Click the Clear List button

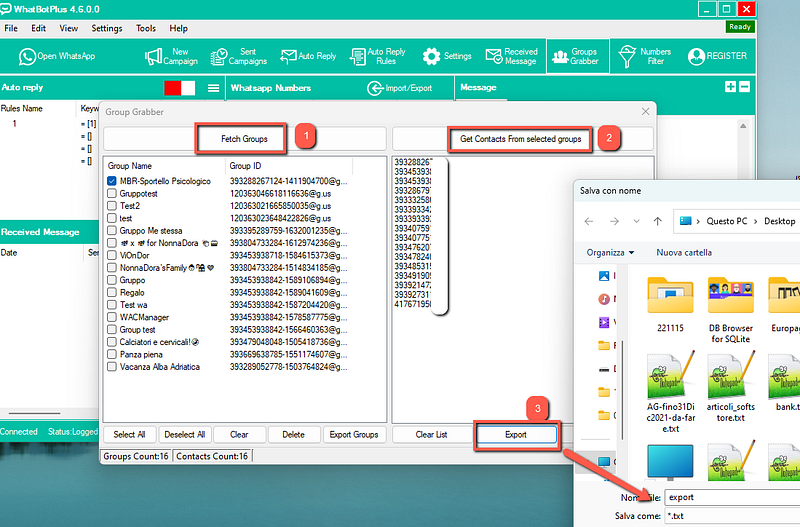(x=431, y=435)
